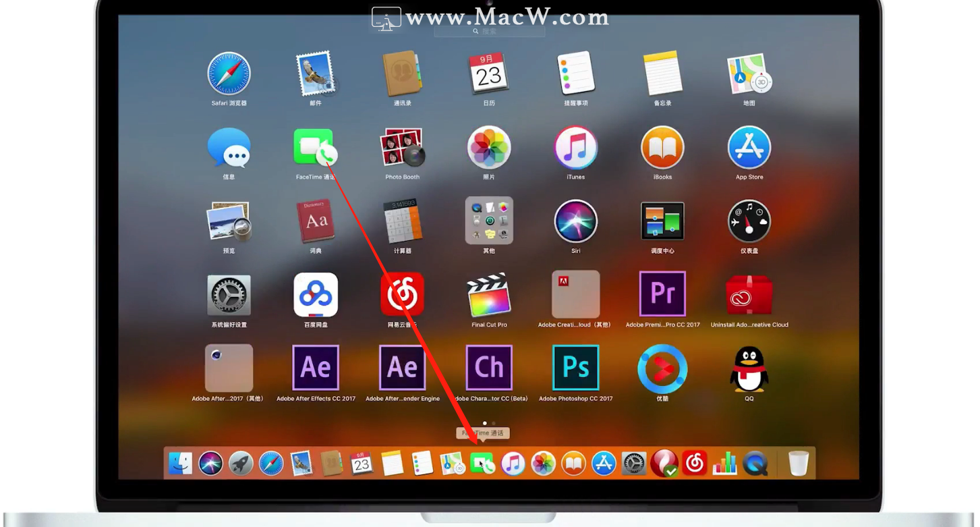Open Safari 浏览器 from Launchpad grid
The width and height of the screenshot is (980, 527).
click(229, 74)
